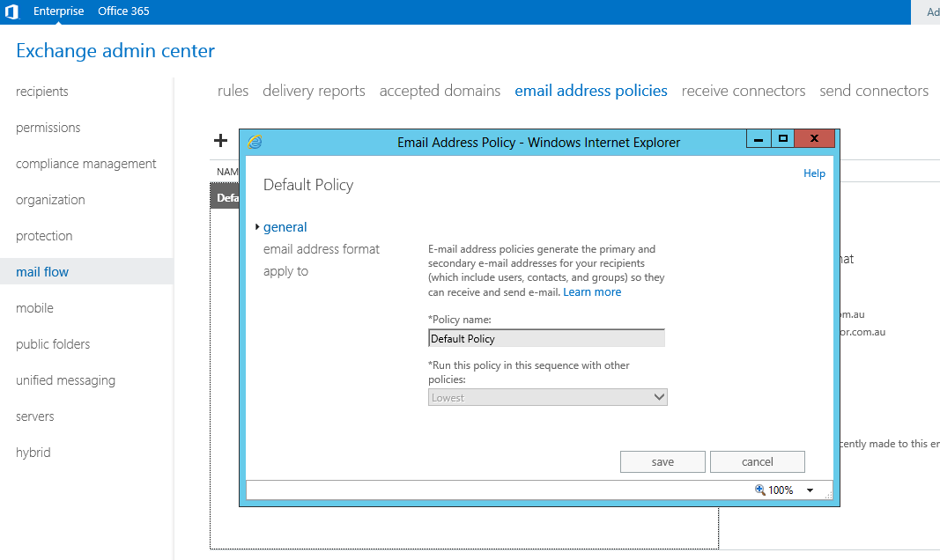Open unified messaging in sidebar
This screenshot has height=560, width=940.
(x=65, y=380)
